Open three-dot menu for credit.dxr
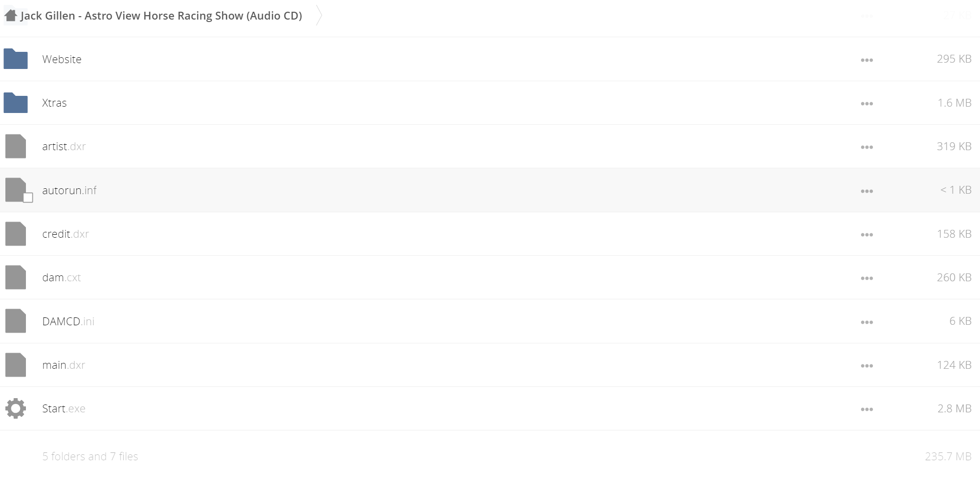980x494 pixels. tap(866, 235)
